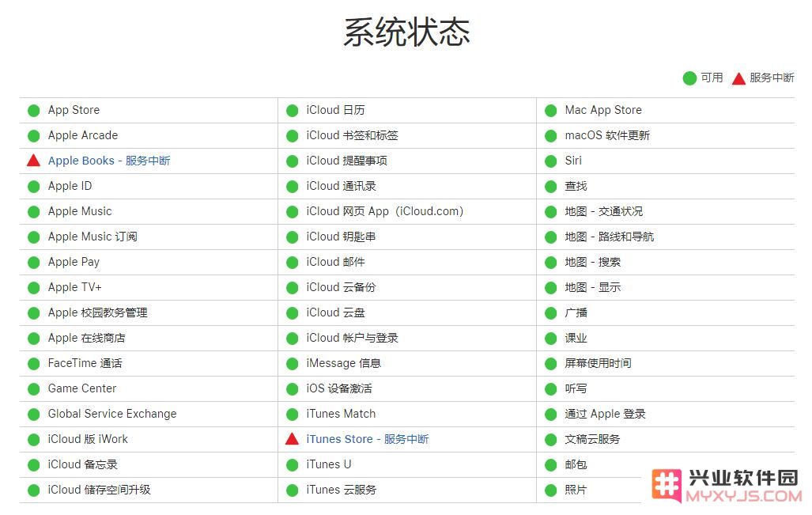Select the iOS 设备激活 entry
812x515 pixels.
(339, 388)
